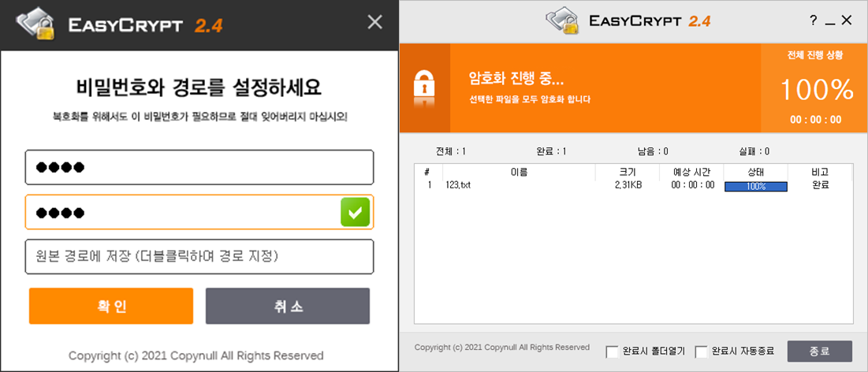868x372 pixels.
Task: Click the 100% progress bar for 123.txt
Action: point(755,187)
